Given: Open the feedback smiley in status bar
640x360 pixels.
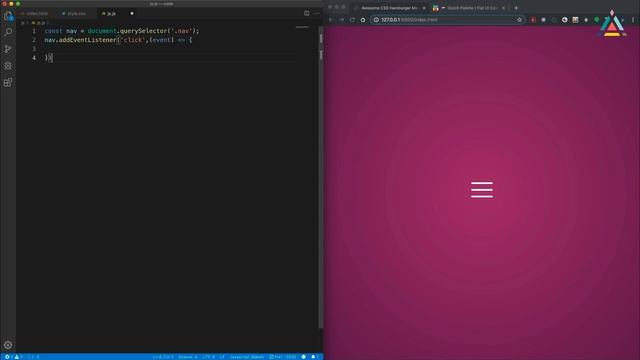Looking at the screenshot, I should [303, 357].
